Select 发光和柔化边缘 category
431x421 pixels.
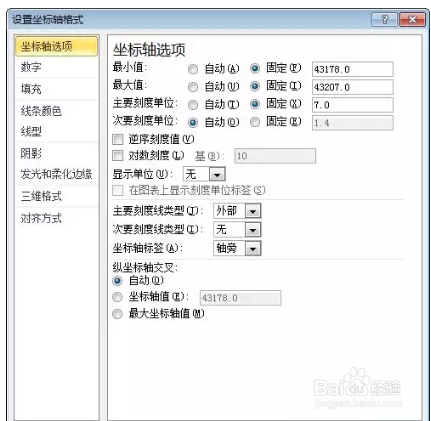pyautogui.click(x=57, y=174)
